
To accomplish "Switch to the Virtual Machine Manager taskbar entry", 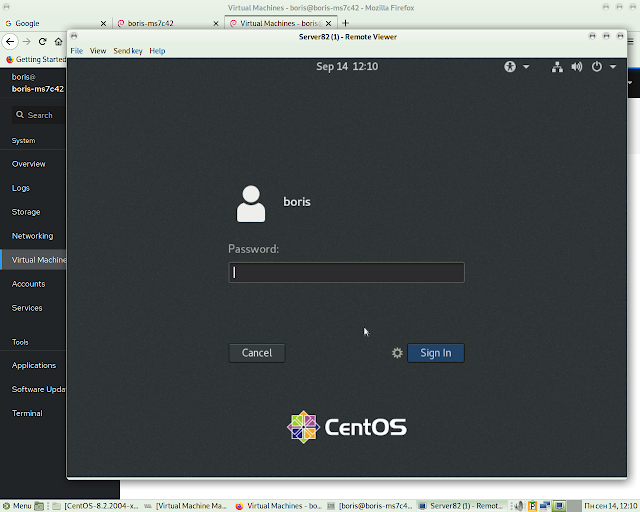I will pos(186,506).
